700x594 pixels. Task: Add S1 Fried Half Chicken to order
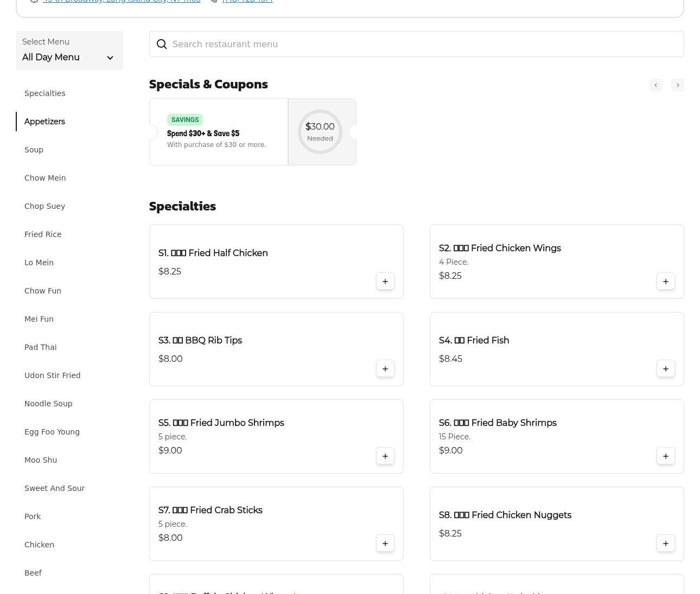pyautogui.click(x=385, y=282)
